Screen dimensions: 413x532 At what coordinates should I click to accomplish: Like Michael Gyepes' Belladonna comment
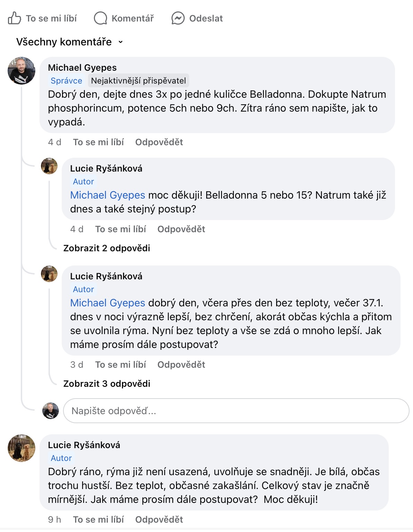tap(98, 142)
